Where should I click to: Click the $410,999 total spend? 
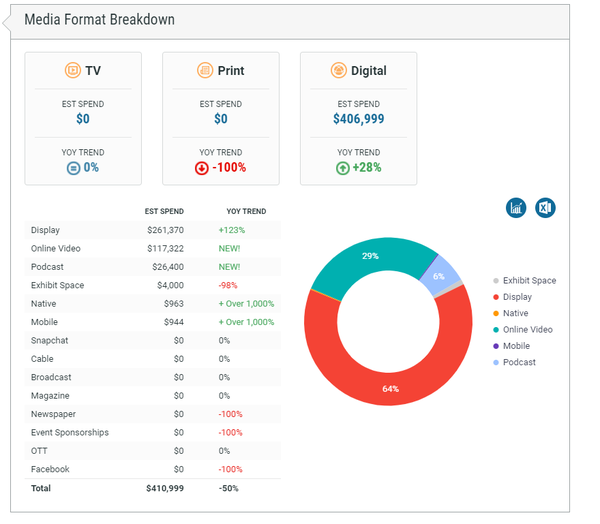click(x=165, y=488)
